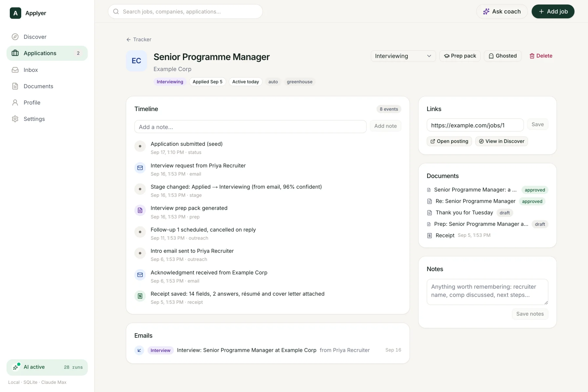588x392 pixels.
Task: Click the Active today tag
Action: [246, 82]
